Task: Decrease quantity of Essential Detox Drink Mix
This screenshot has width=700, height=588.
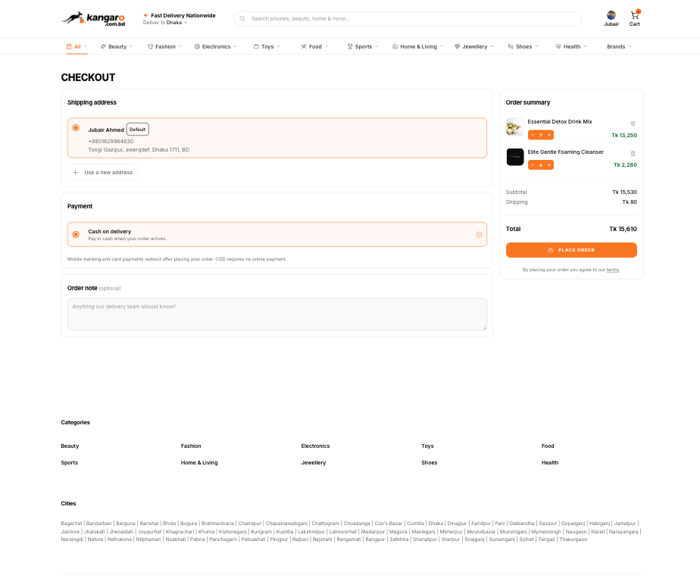Action: point(533,135)
